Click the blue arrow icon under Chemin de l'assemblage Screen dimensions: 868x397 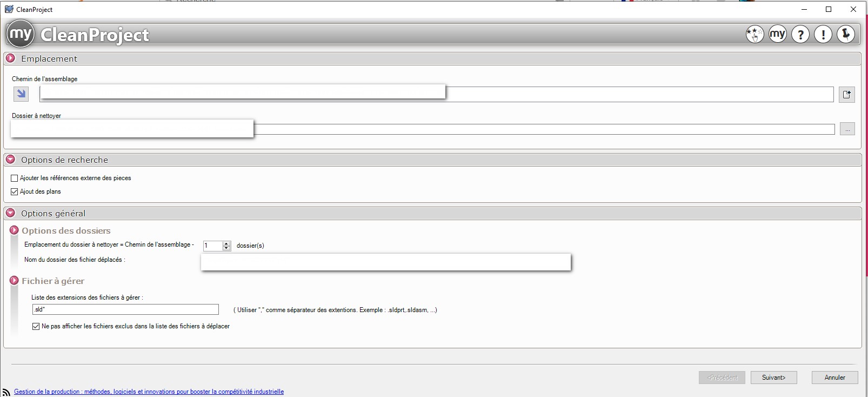[21, 94]
